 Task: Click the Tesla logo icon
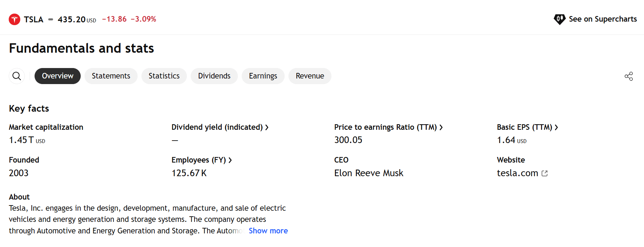click(14, 19)
